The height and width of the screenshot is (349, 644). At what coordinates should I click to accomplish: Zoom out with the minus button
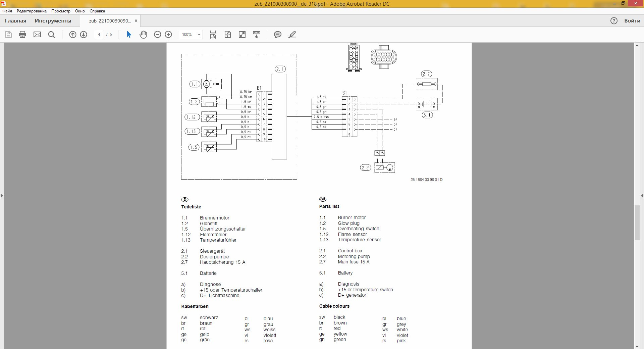click(x=158, y=35)
